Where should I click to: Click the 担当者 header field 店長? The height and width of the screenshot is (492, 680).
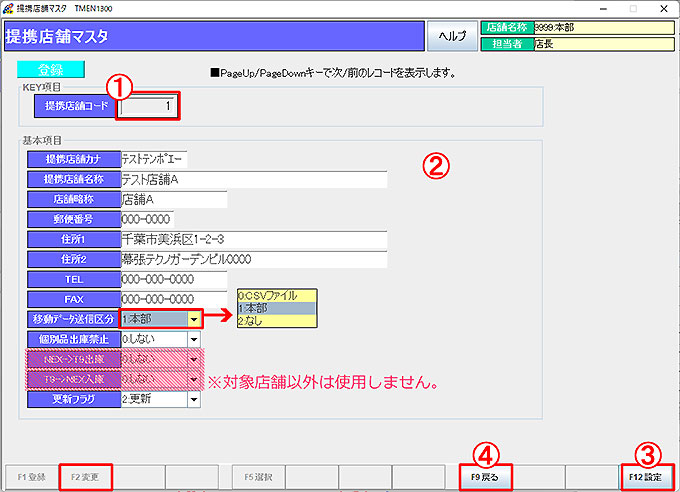604,44
